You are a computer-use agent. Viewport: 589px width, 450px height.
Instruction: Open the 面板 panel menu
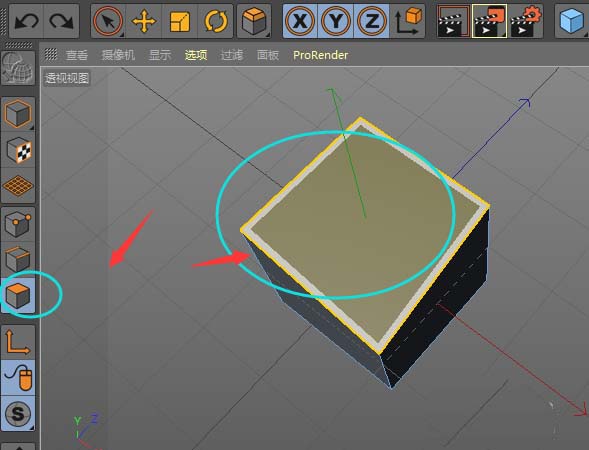point(268,55)
